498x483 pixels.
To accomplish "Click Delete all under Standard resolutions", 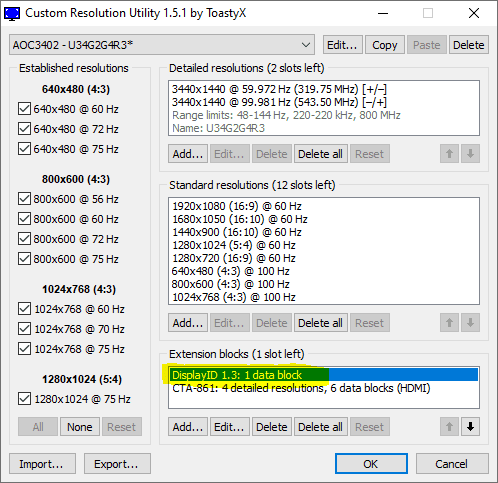I will pyautogui.click(x=321, y=322).
